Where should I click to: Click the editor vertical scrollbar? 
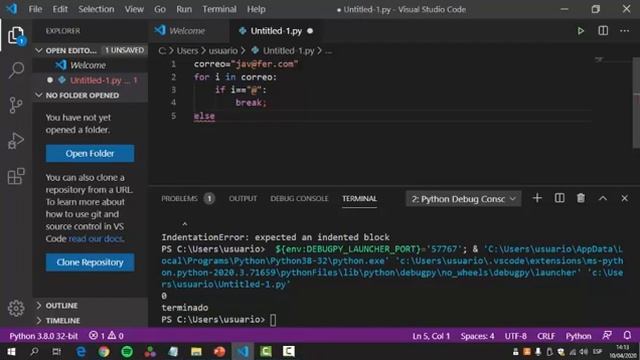[636, 103]
